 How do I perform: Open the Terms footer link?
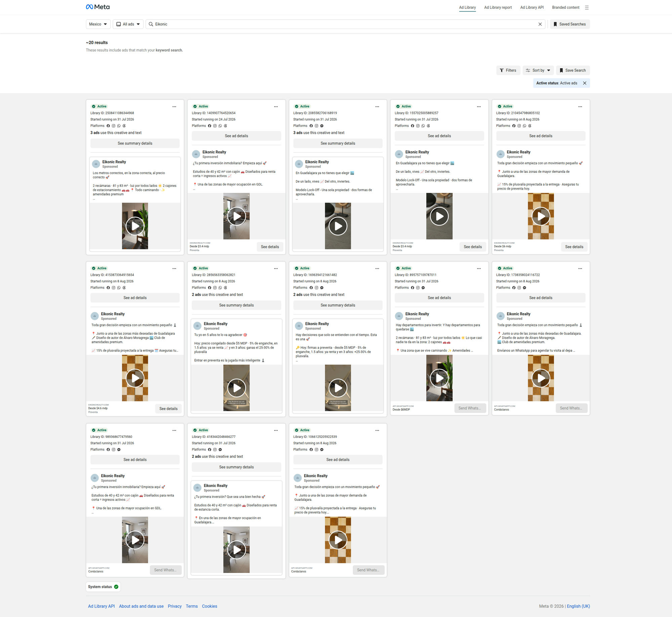[x=192, y=607]
